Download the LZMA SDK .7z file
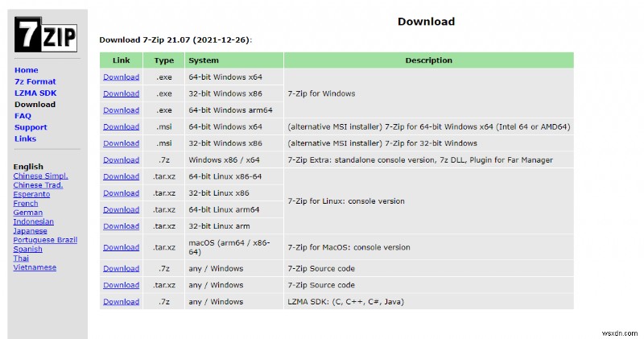The height and width of the screenshot is (339, 644). [x=122, y=302]
